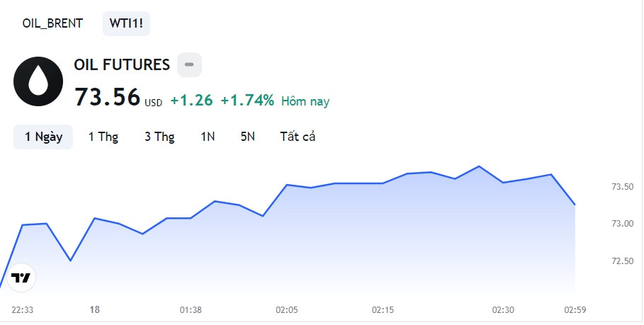Viewport: 644px width, 325px height.
Task: Select the Tất cả full history range
Action: [298, 137]
